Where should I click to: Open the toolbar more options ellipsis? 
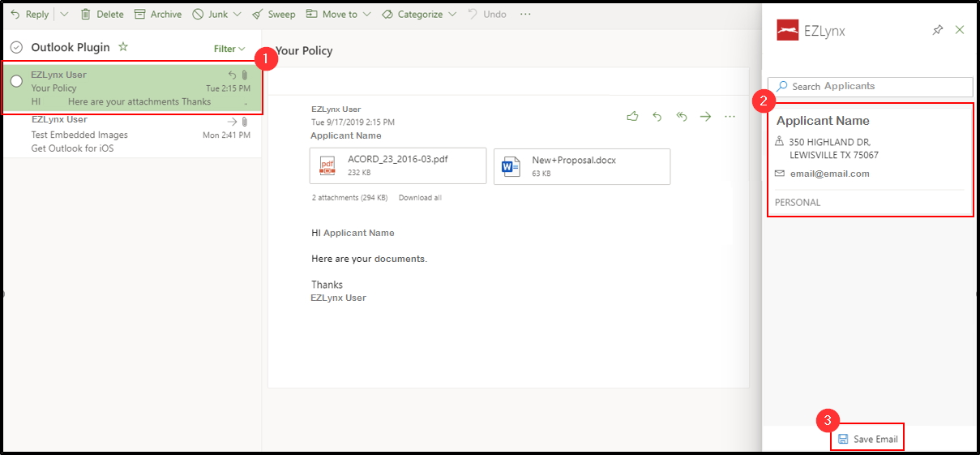point(525,14)
